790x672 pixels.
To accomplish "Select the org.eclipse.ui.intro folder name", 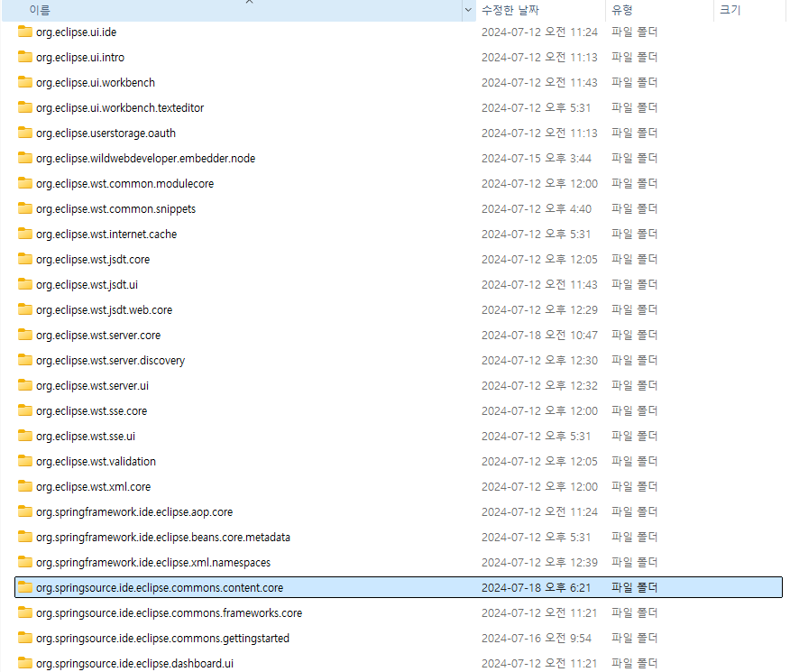I will [80, 58].
